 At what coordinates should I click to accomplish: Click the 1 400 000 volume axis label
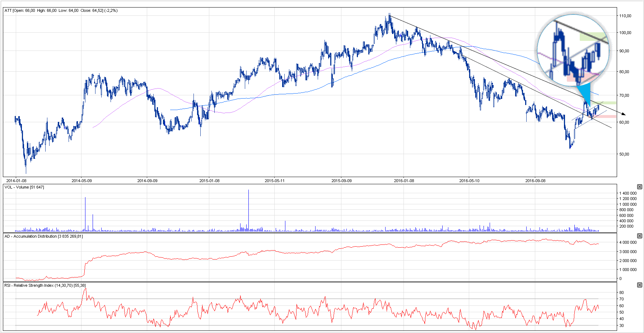click(628, 193)
